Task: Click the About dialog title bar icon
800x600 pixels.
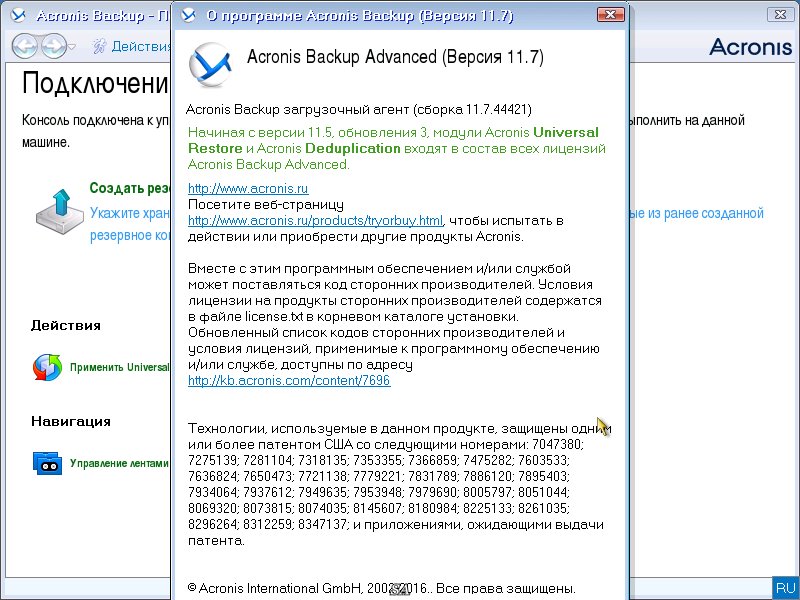Action: tap(190, 16)
